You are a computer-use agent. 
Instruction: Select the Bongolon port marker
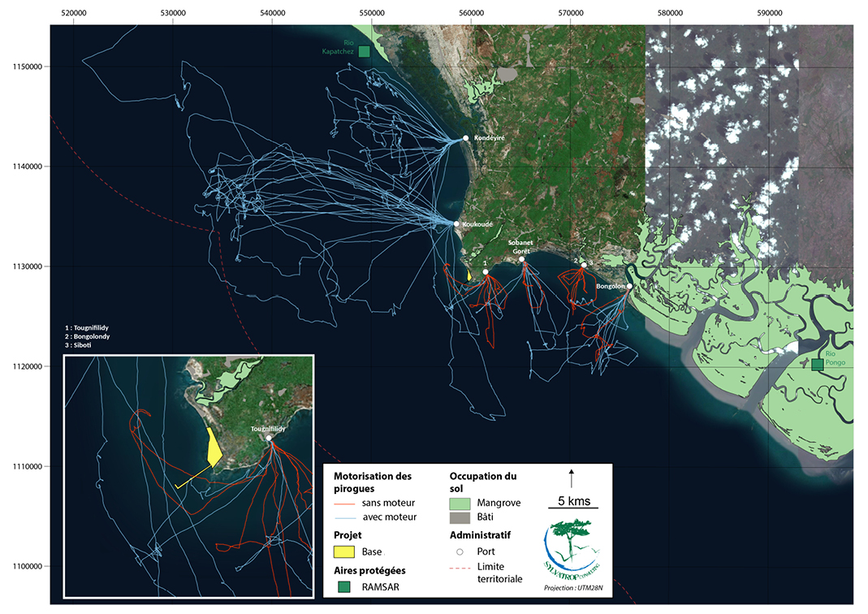pos(629,286)
